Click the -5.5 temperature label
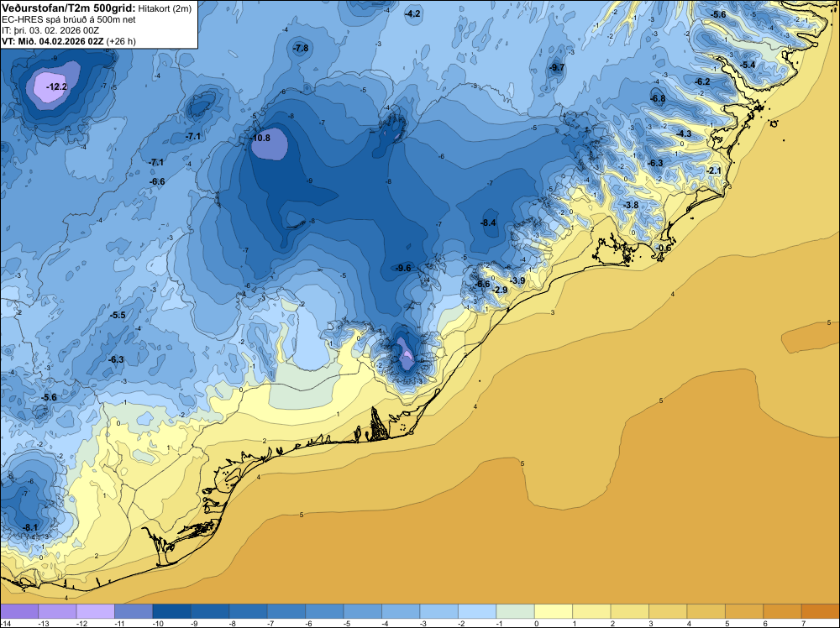840x628 pixels. [118, 316]
